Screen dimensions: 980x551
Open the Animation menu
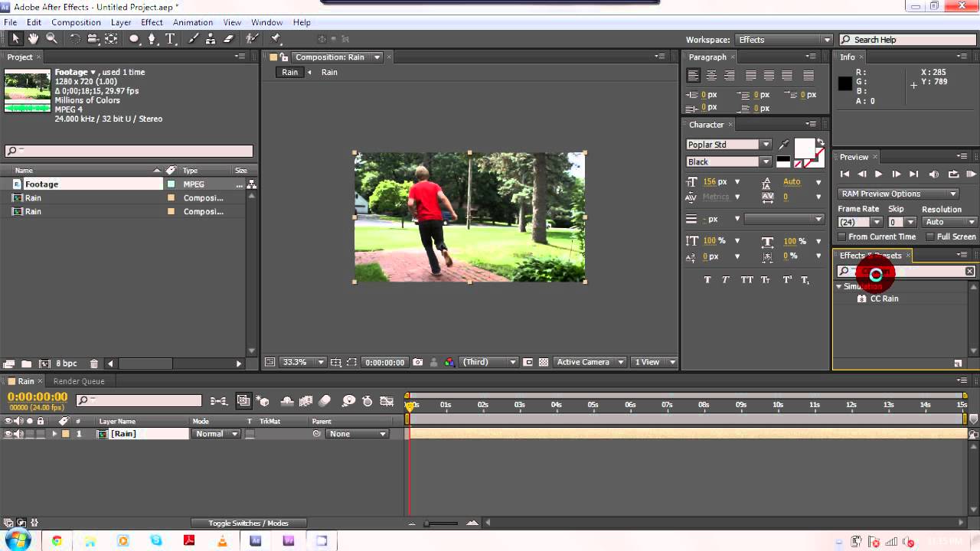(193, 22)
